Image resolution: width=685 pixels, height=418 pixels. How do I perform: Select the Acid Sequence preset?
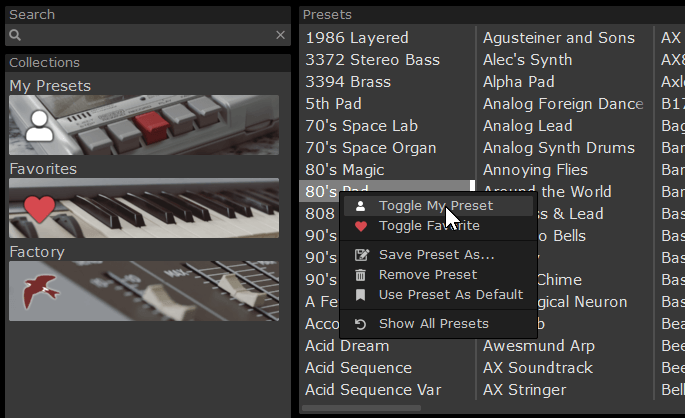pos(358,368)
